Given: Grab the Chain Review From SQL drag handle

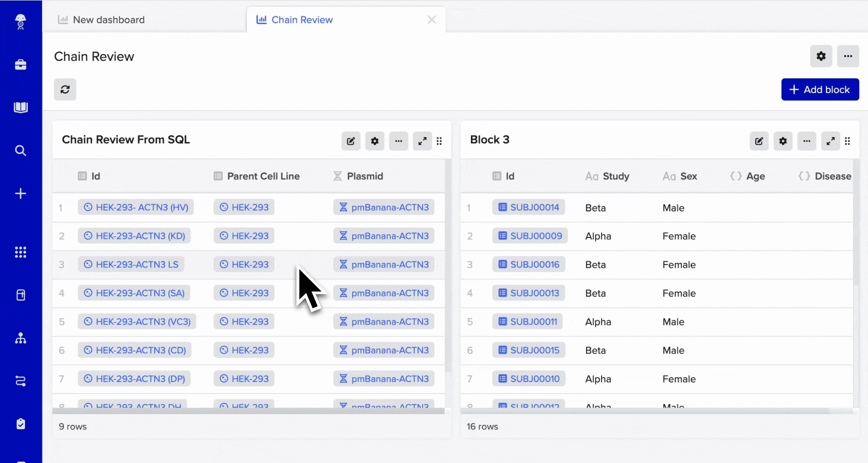Looking at the screenshot, I should (x=439, y=141).
